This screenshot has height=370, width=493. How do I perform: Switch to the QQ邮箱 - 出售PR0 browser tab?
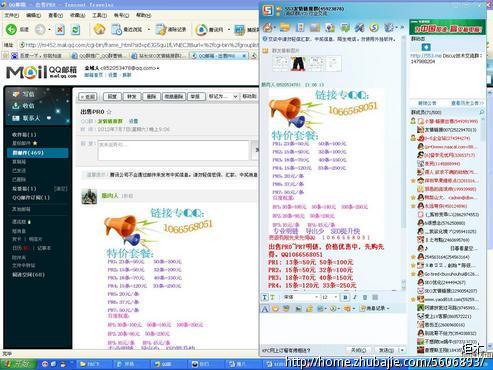(219, 56)
